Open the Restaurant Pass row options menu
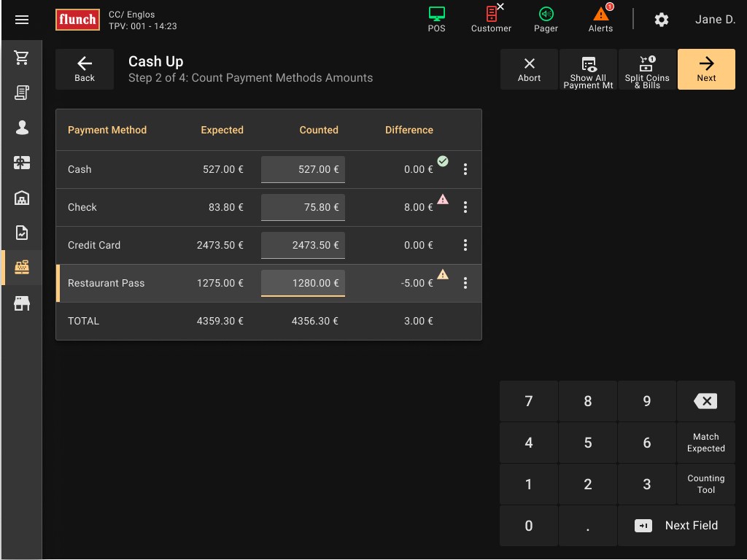The image size is (747, 560). point(465,283)
